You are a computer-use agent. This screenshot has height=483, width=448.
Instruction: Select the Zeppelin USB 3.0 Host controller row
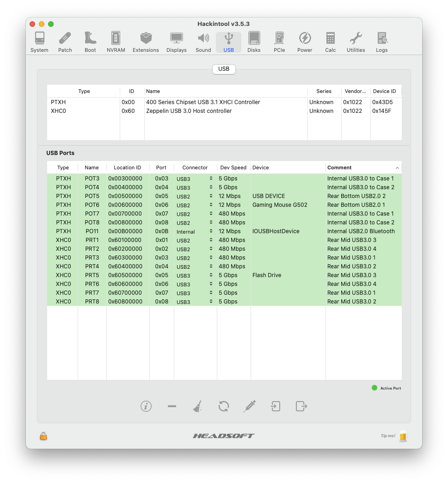(x=189, y=111)
